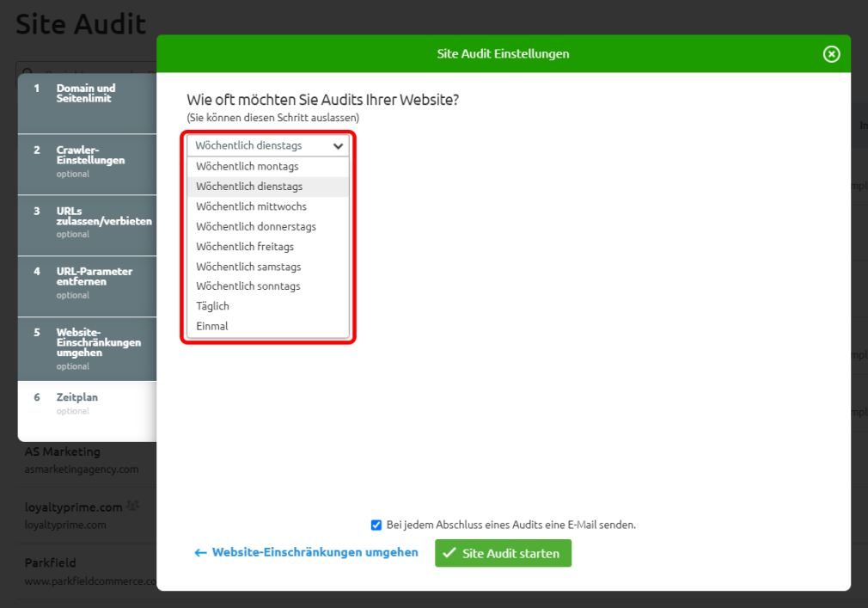Select step 6 'Zeitplan' tab
Viewport: 868px width, 608px height.
[x=77, y=398]
